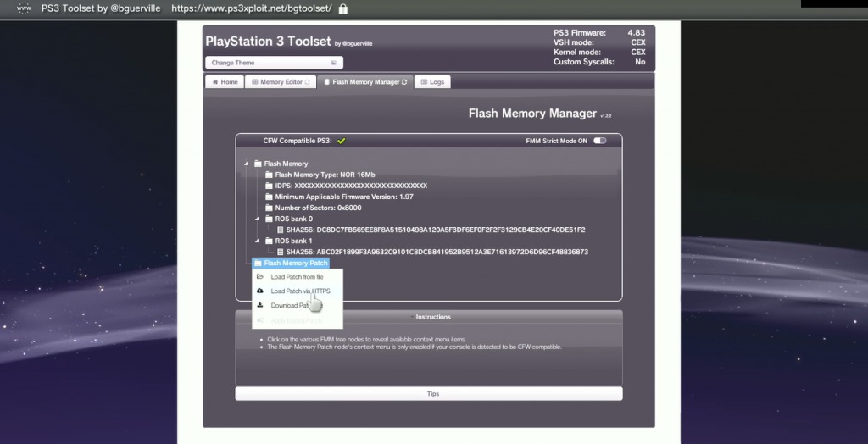Choose Load Patch from file menu entry
The width and height of the screenshot is (868, 444).
coord(298,277)
